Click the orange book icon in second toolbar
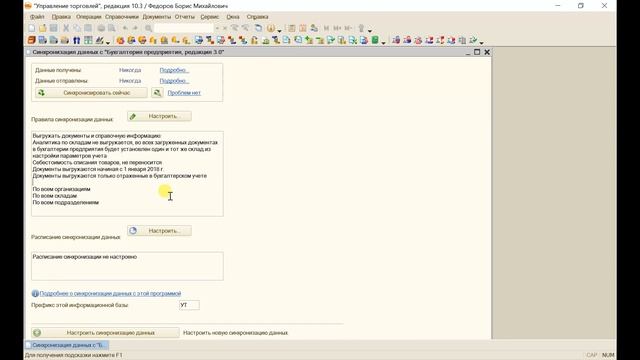640x360 pixels. [x=32, y=40]
